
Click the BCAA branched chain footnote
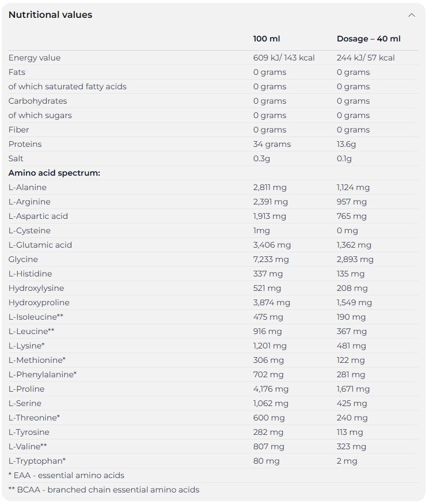click(104, 490)
